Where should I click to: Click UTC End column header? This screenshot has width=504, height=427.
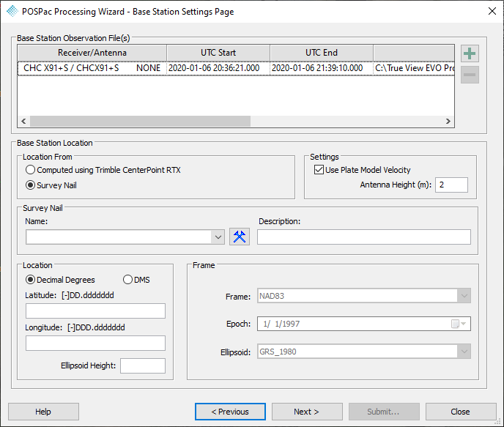tap(322, 53)
